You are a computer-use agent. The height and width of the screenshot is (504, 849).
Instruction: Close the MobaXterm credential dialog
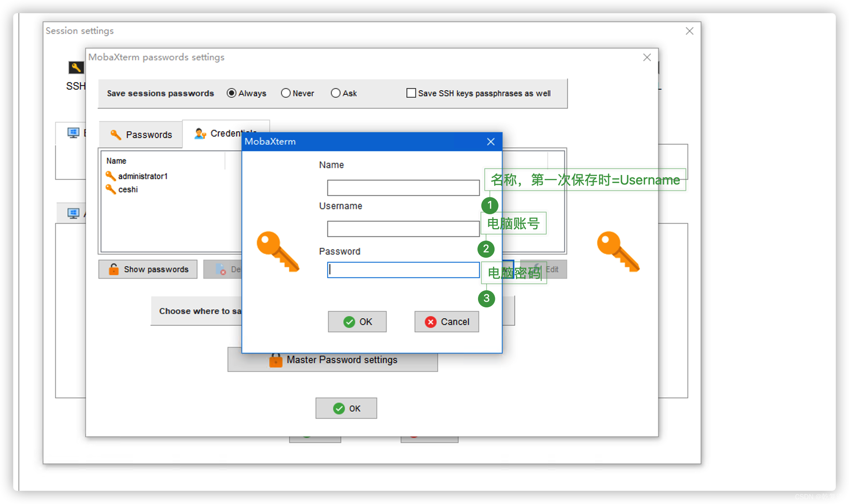click(491, 142)
